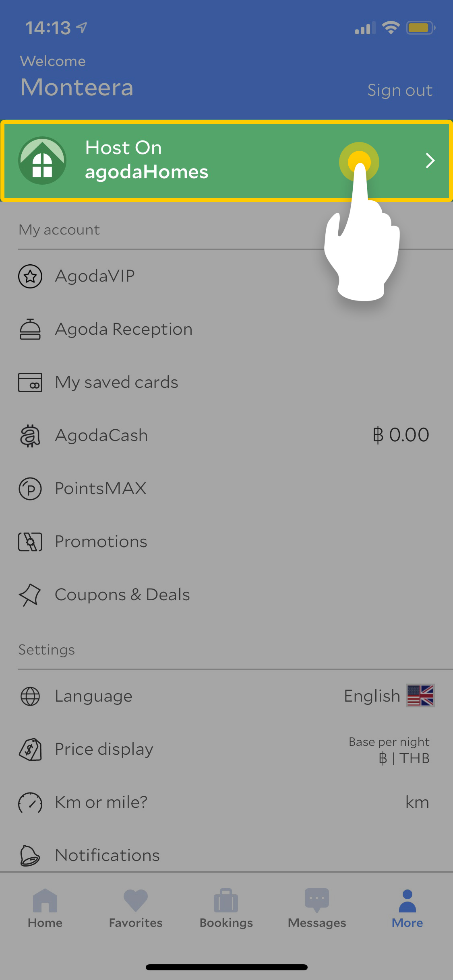The height and width of the screenshot is (980, 453).
Task: Tap the AgodaCash coin icon
Action: [x=30, y=436]
